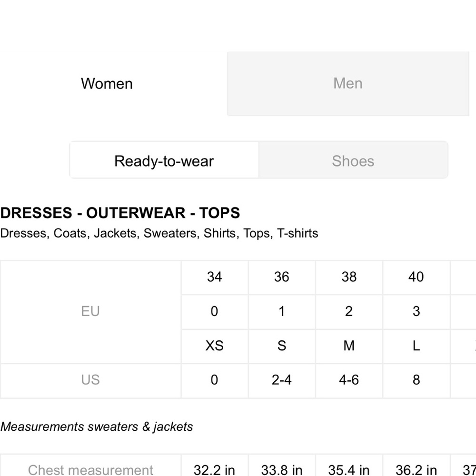Click the US row label
The height and width of the screenshot is (476, 476).
point(90,380)
